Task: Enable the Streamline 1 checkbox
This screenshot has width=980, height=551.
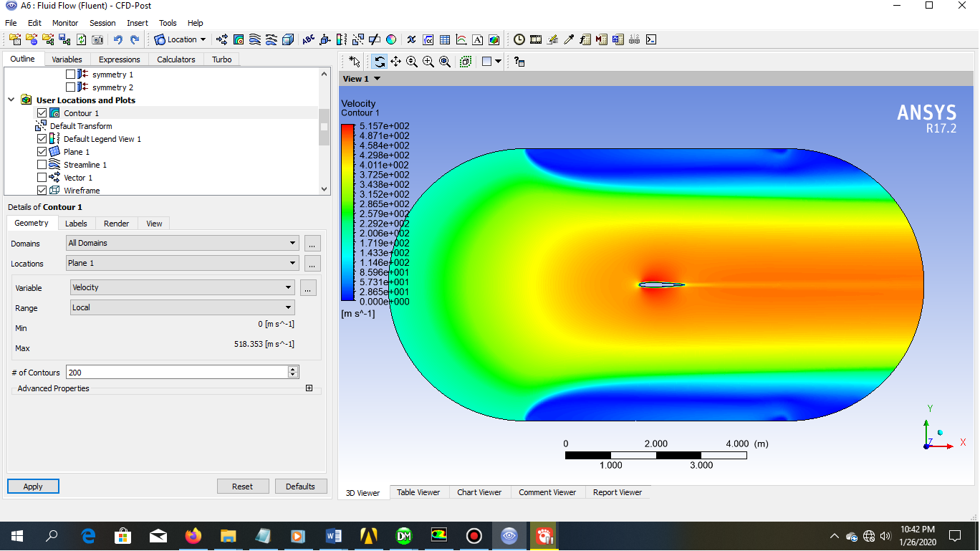Action: coord(42,165)
